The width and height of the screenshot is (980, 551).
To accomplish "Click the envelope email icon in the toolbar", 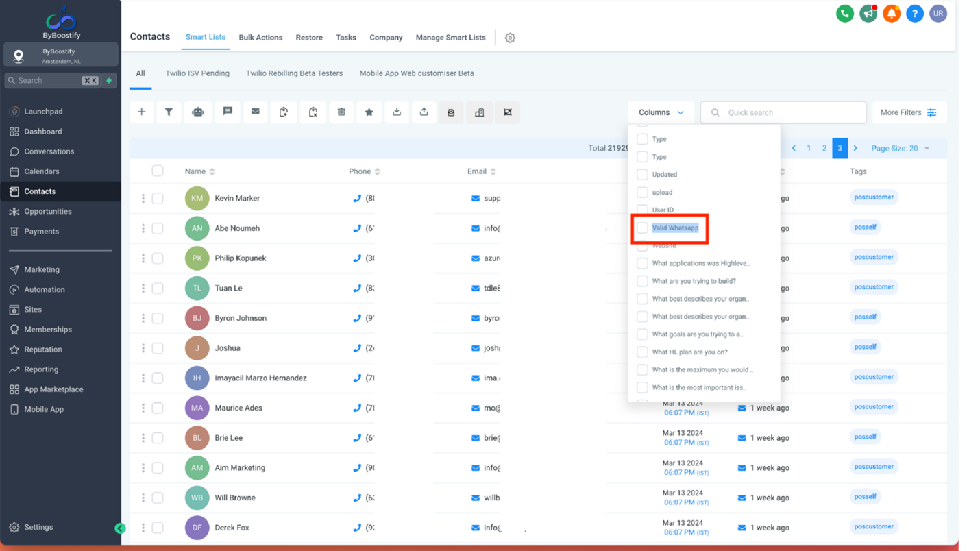I will (x=256, y=112).
